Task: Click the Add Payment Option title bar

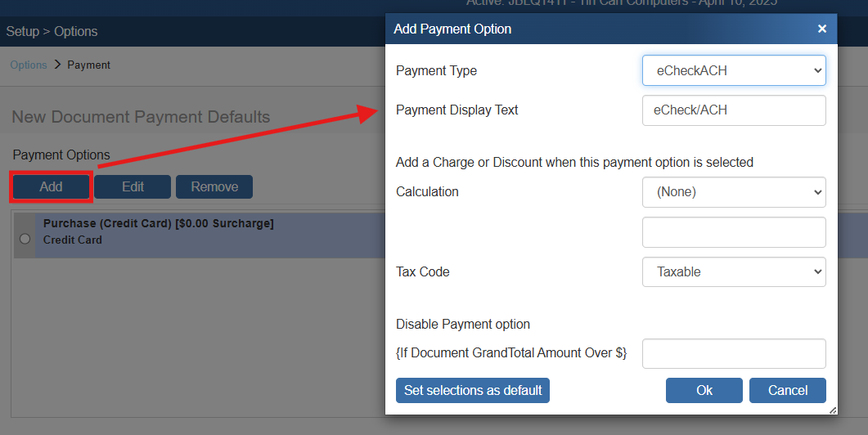Action: tap(573, 29)
